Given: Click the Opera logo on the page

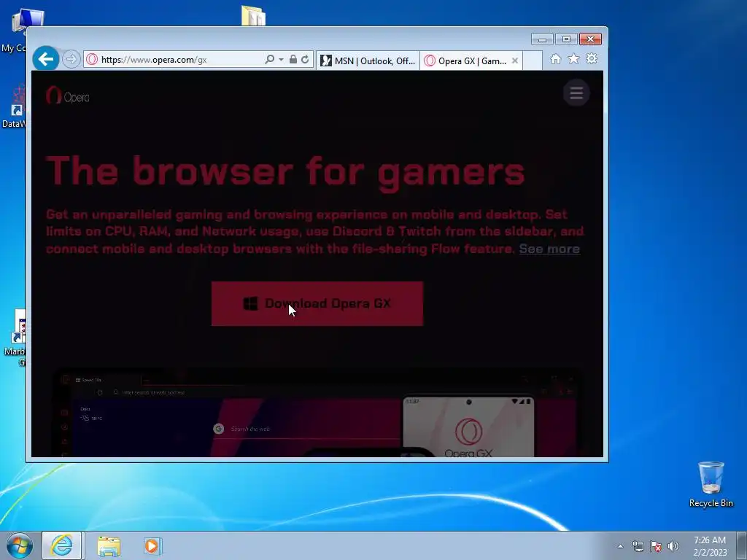Looking at the screenshot, I should click(x=67, y=96).
